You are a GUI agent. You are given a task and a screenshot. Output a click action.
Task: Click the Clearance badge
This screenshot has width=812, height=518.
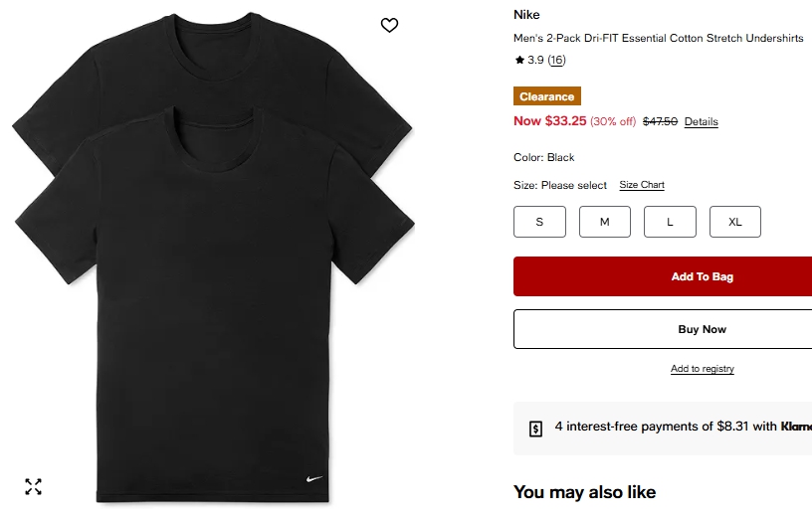tap(546, 96)
